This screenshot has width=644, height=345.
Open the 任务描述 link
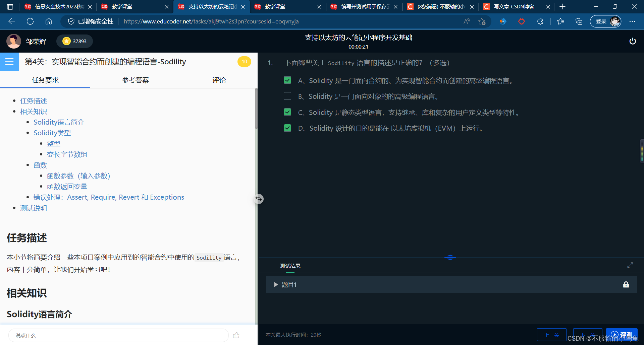(x=34, y=101)
